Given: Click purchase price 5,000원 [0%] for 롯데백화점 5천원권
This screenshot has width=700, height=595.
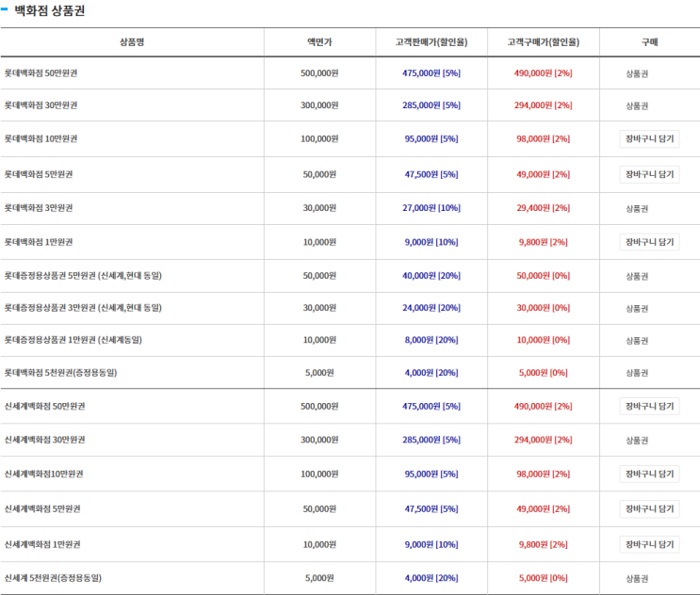Looking at the screenshot, I should [544, 373].
